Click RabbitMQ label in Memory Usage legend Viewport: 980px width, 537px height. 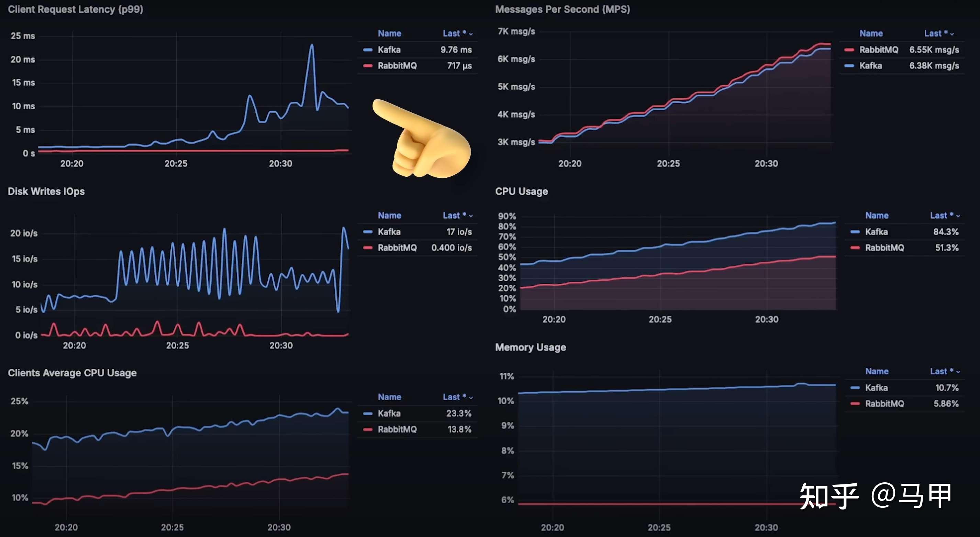pyautogui.click(x=884, y=403)
